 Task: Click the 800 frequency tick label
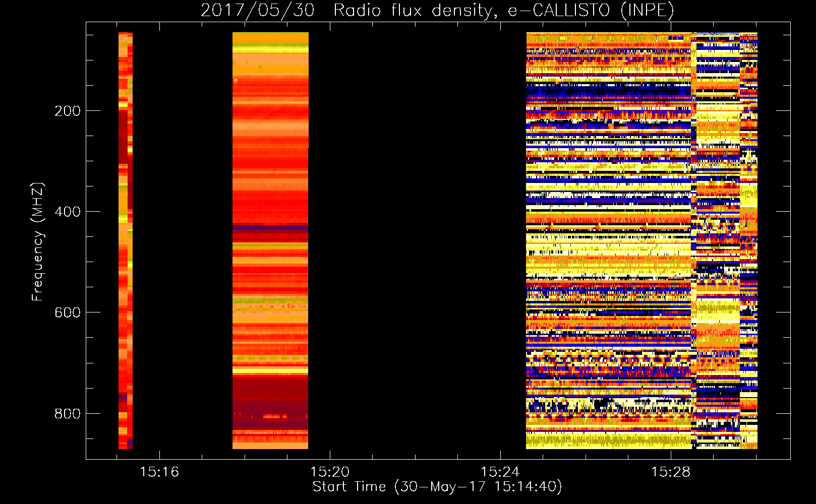pos(68,414)
